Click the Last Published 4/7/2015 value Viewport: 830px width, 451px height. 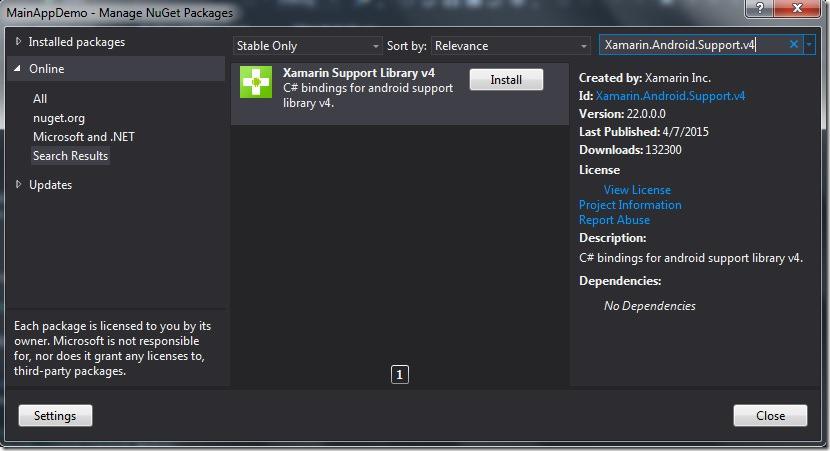(685, 132)
